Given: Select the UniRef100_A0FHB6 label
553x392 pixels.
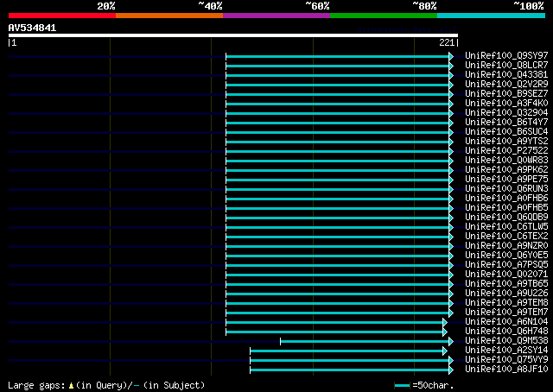Looking at the screenshot, I should [x=506, y=199].
